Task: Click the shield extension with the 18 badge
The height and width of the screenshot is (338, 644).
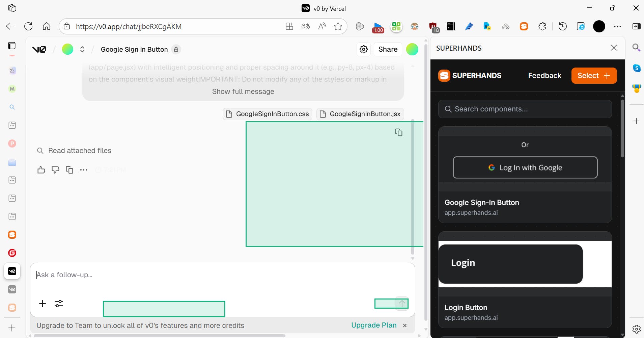Action: click(433, 27)
